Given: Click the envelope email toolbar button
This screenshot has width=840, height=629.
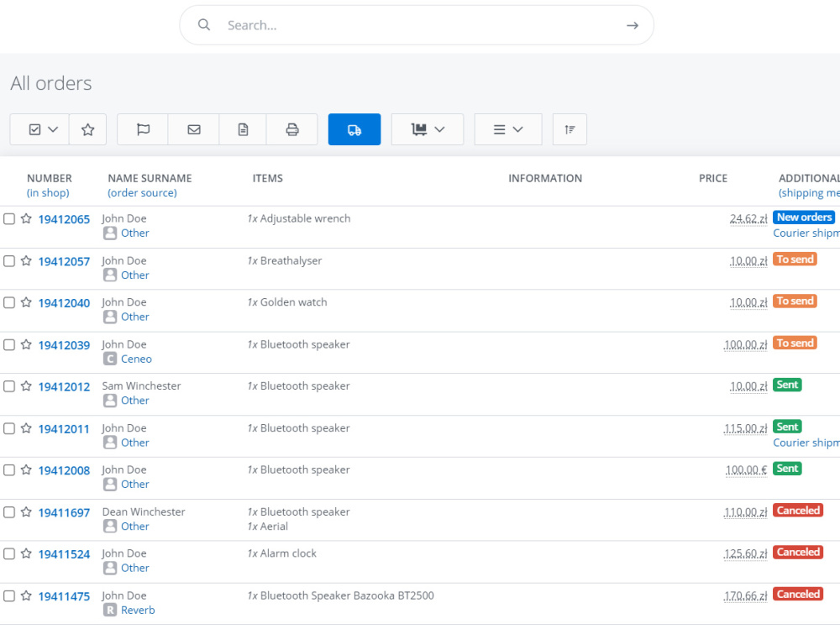Looking at the screenshot, I should (x=194, y=129).
